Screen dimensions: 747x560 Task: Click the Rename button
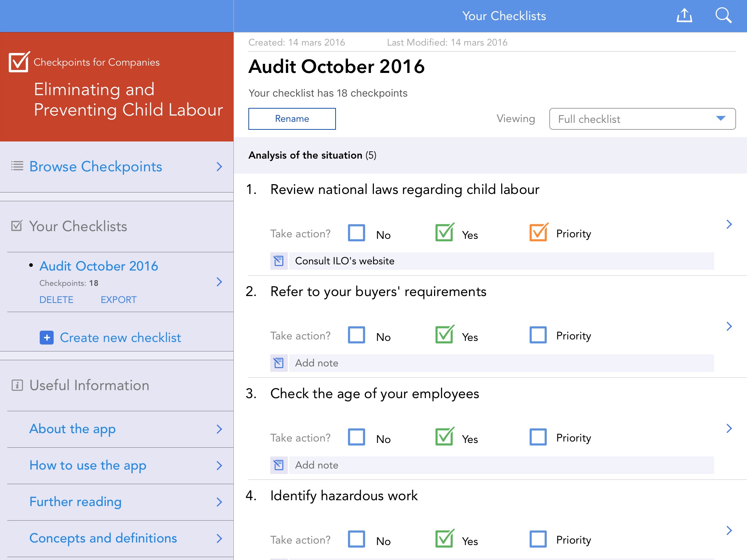click(292, 119)
